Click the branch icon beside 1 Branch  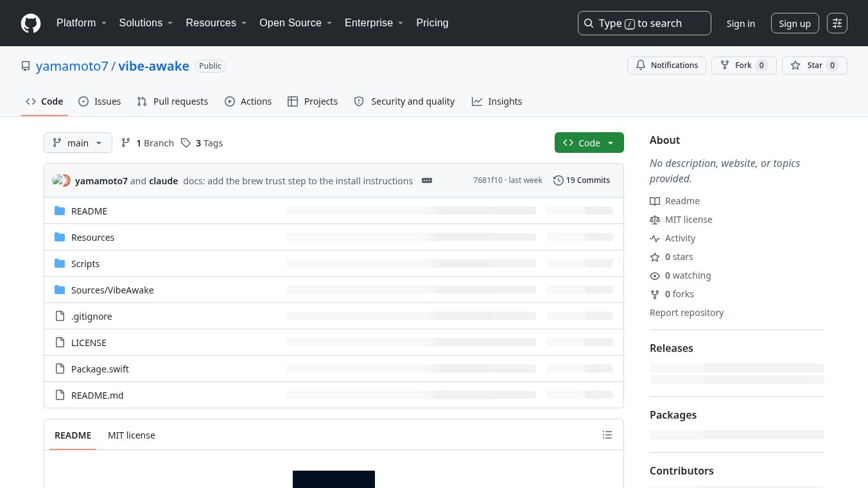click(x=126, y=143)
